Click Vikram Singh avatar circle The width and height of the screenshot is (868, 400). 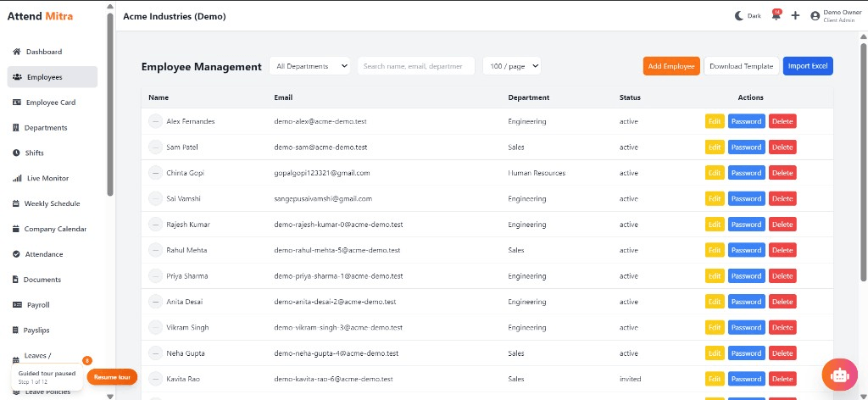(156, 327)
